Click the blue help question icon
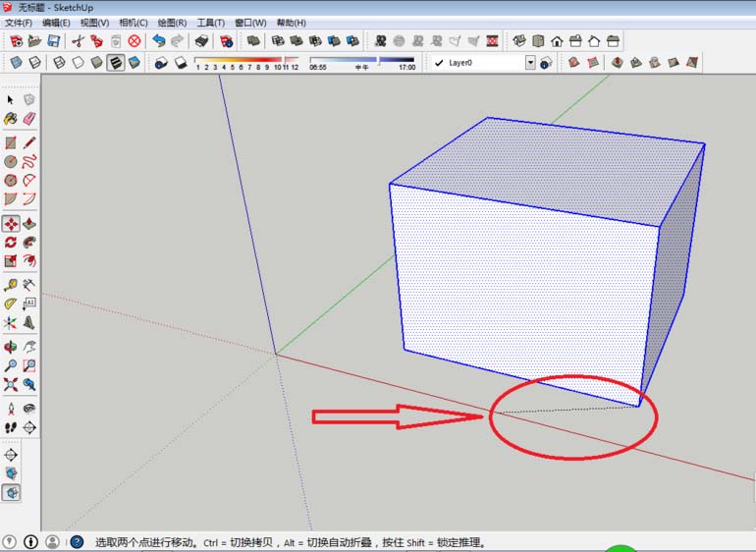Viewport: 756px width, 552px height. pos(77,542)
